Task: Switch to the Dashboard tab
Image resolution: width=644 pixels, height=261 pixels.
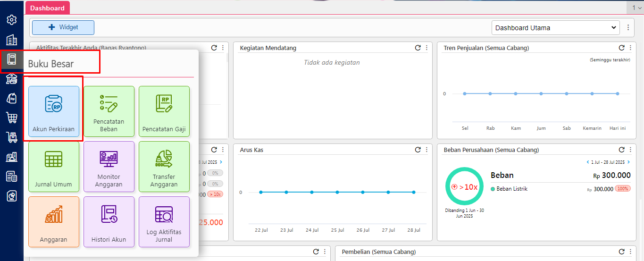Action: [x=47, y=8]
